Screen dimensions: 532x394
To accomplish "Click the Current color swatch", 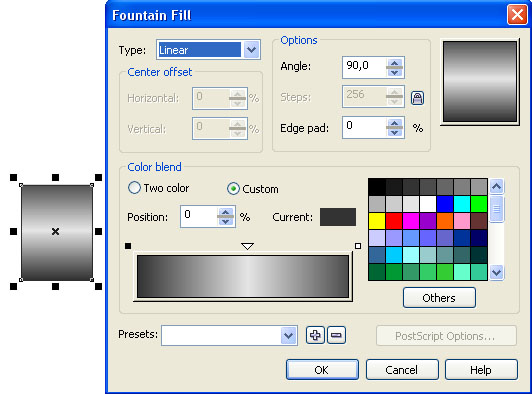I will point(338,217).
